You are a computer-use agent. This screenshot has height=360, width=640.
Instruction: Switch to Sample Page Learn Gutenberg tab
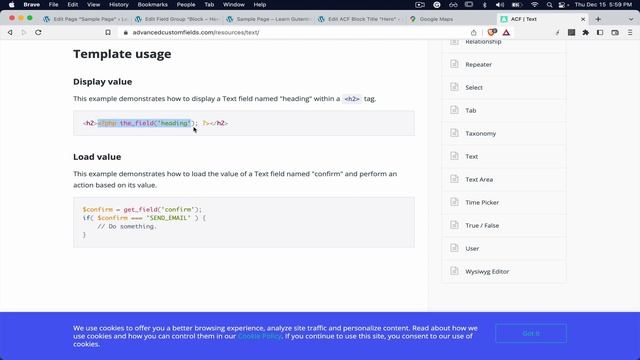pos(269,19)
